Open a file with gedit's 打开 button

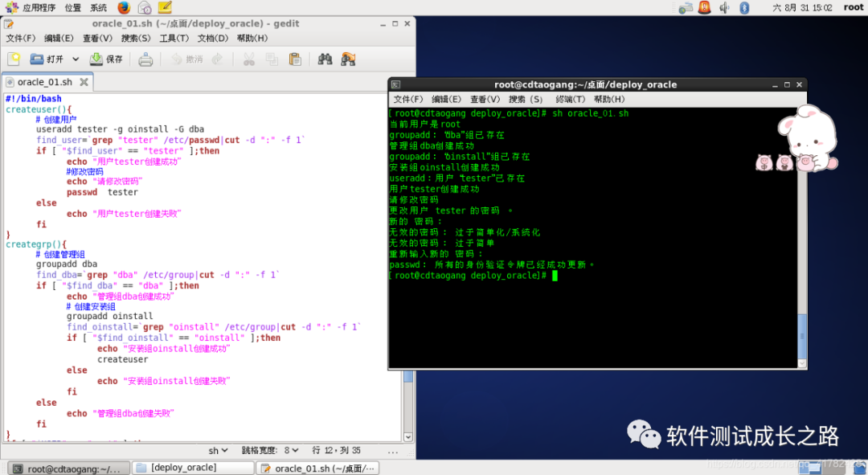(x=47, y=59)
